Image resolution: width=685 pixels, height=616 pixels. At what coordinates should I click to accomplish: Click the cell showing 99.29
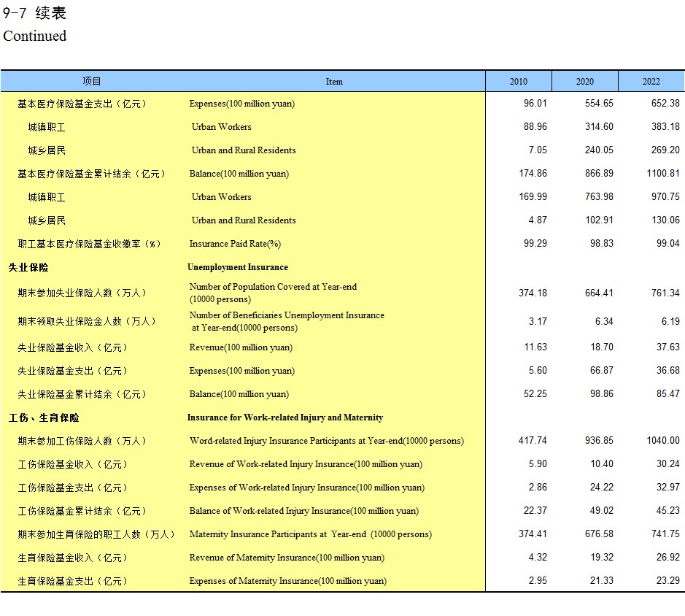[x=535, y=244]
